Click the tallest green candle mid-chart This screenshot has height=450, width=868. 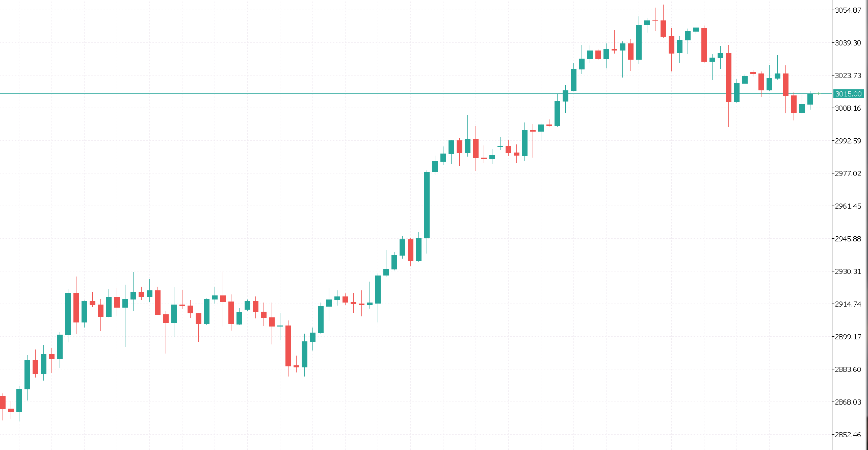click(427, 204)
